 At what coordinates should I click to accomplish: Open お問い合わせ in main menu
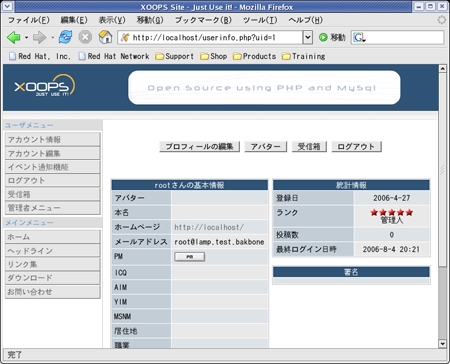pos(53,292)
